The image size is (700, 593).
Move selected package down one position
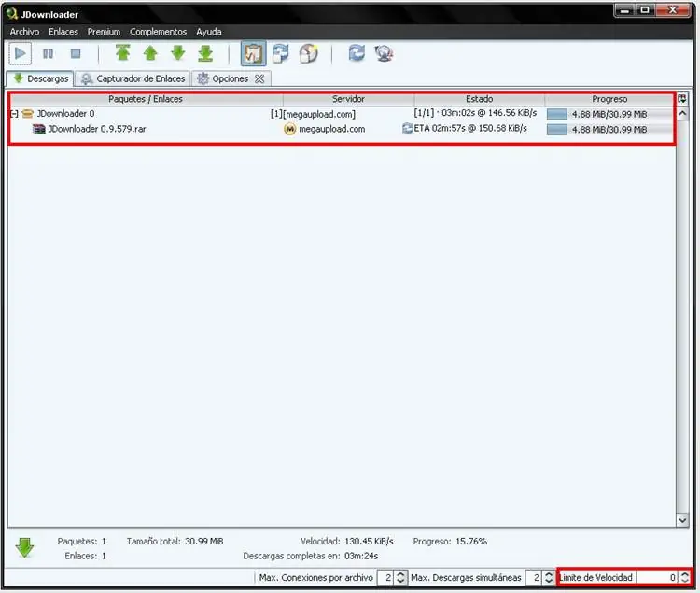[178, 53]
